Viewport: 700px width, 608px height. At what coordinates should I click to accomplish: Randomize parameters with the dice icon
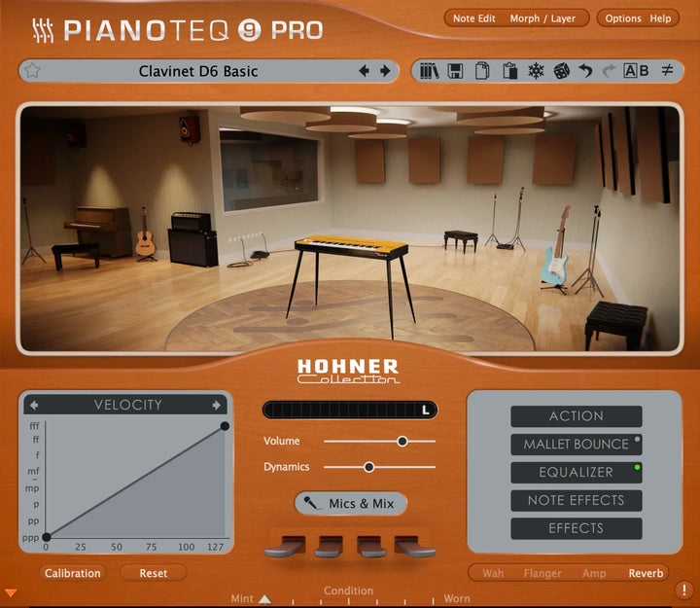[x=562, y=71]
